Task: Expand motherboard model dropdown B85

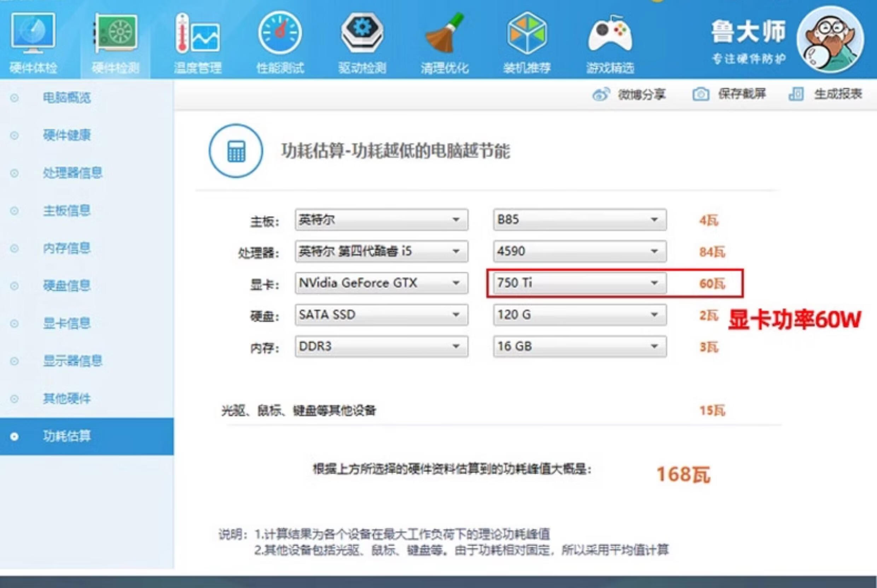Action: point(580,219)
